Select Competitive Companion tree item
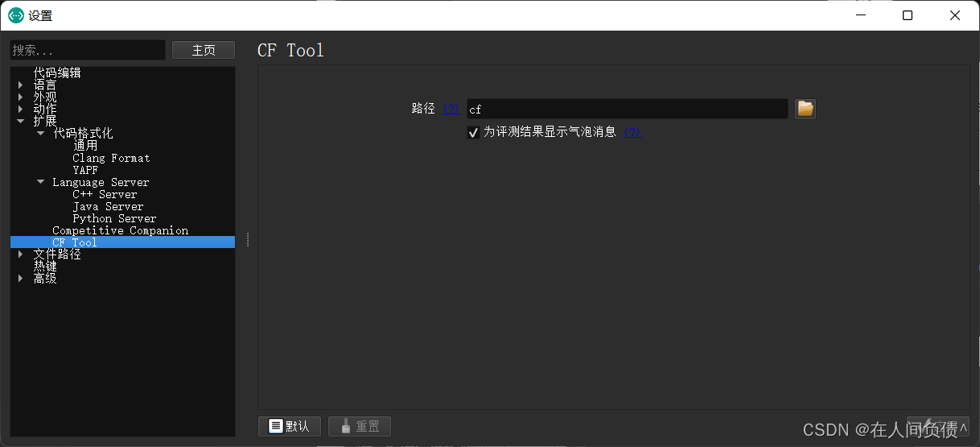 click(121, 230)
